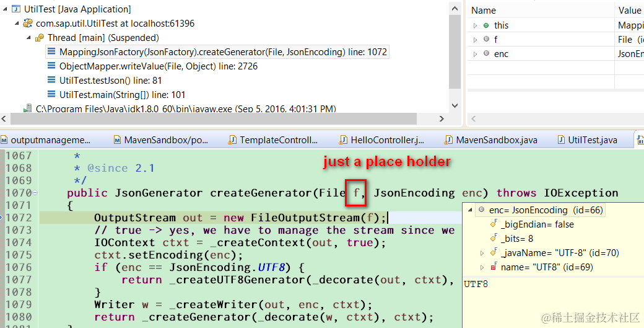Collapse enc= JsonEncoding in hover popup
644x328 pixels.
470,210
